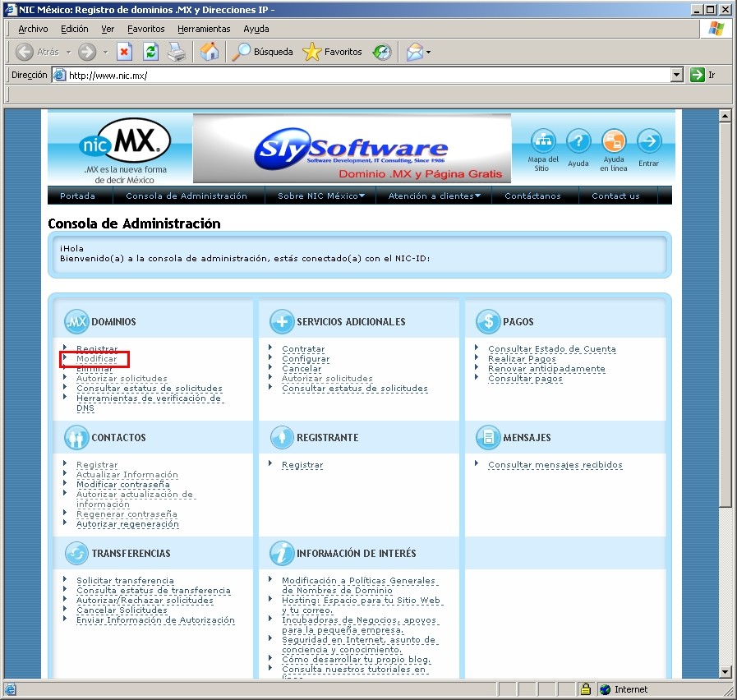Go to Home page icon
Screen dimensions: 737x700
pyautogui.click(x=210, y=52)
